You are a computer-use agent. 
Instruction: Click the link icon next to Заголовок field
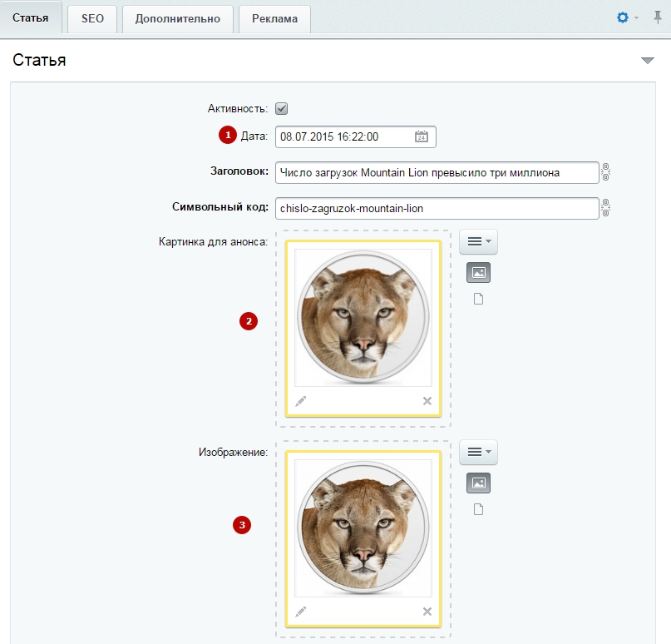coord(605,172)
